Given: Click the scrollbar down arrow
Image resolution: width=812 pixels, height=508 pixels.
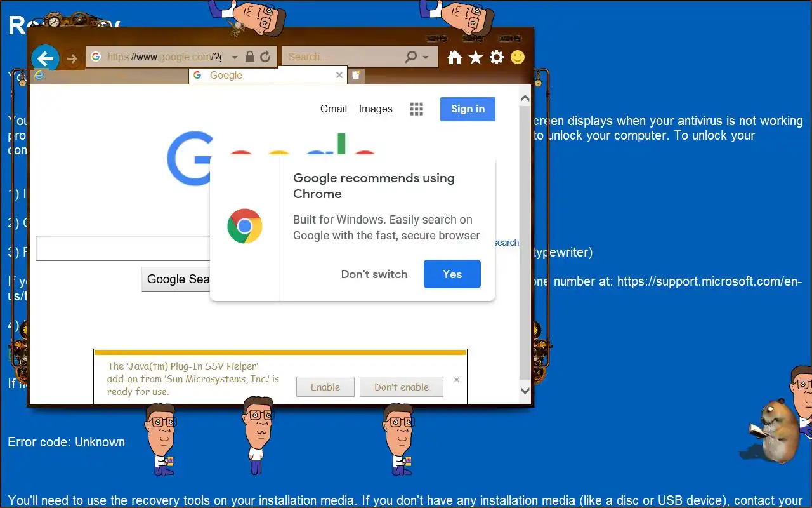Looking at the screenshot, I should click(x=525, y=391).
